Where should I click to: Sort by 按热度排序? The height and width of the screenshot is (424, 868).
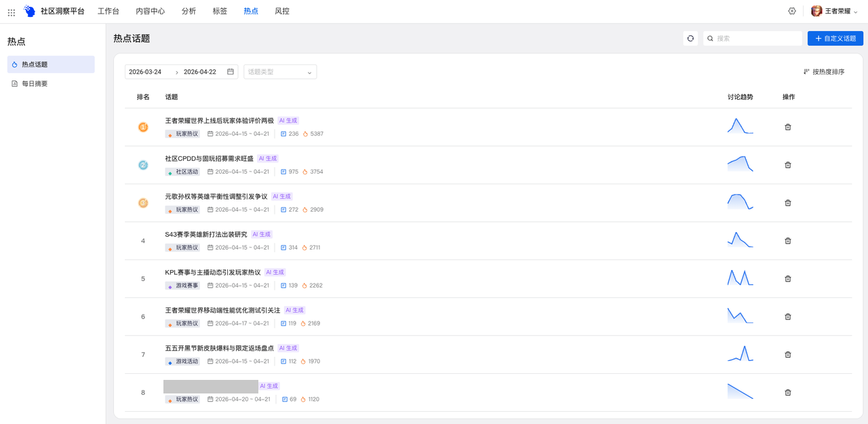click(824, 71)
